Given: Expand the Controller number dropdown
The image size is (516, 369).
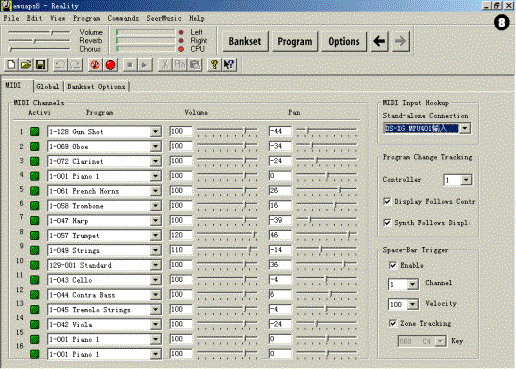Looking at the screenshot, I should (x=466, y=180).
